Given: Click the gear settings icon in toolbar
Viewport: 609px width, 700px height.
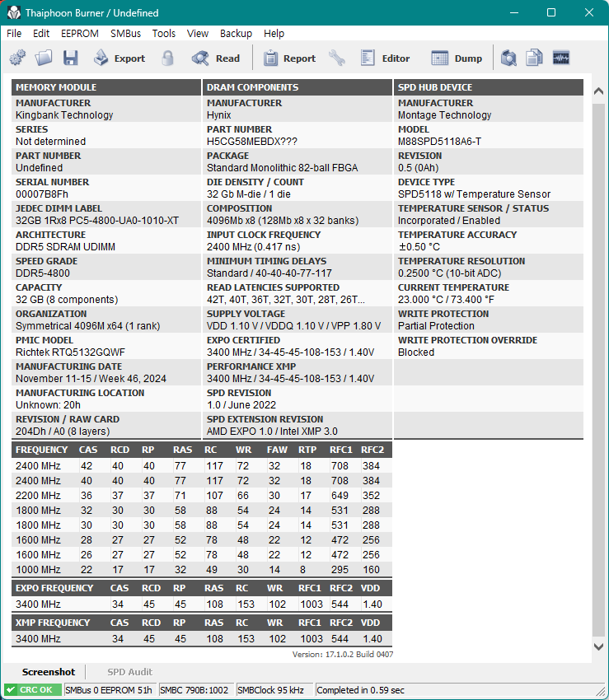Looking at the screenshot, I should 17,58.
